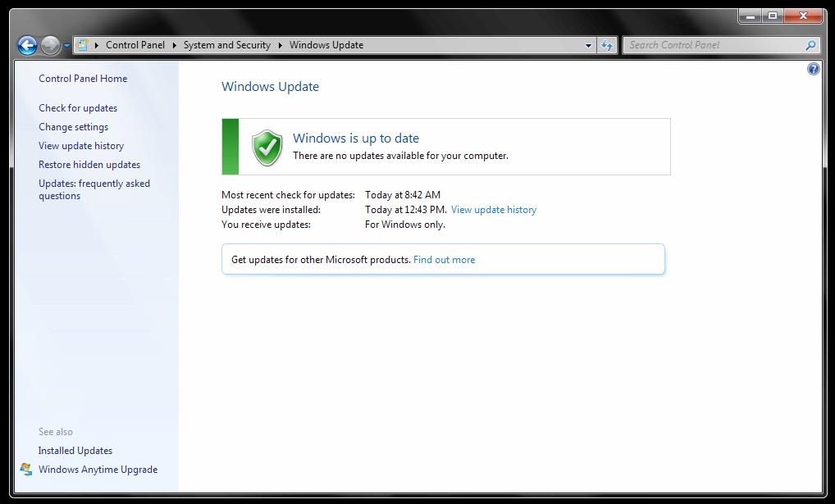The height and width of the screenshot is (504, 835).
Task: Click into the Search Control Panel field
Action: pos(712,45)
